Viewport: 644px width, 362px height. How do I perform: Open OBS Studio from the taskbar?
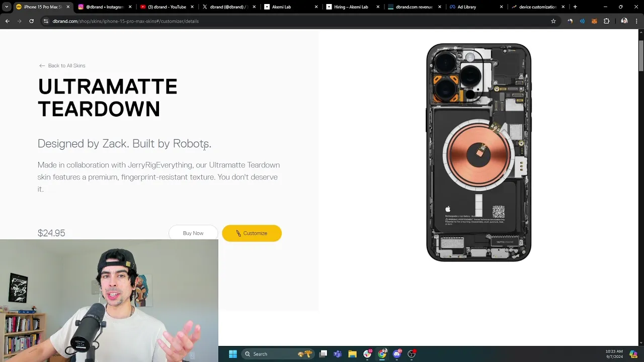(412, 354)
